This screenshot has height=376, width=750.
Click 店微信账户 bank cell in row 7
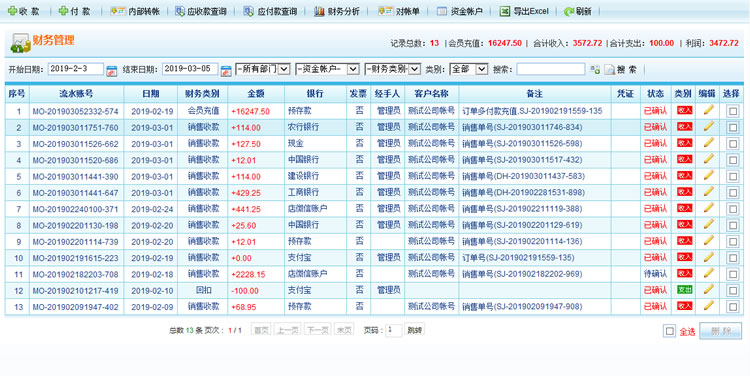(x=308, y=209)
